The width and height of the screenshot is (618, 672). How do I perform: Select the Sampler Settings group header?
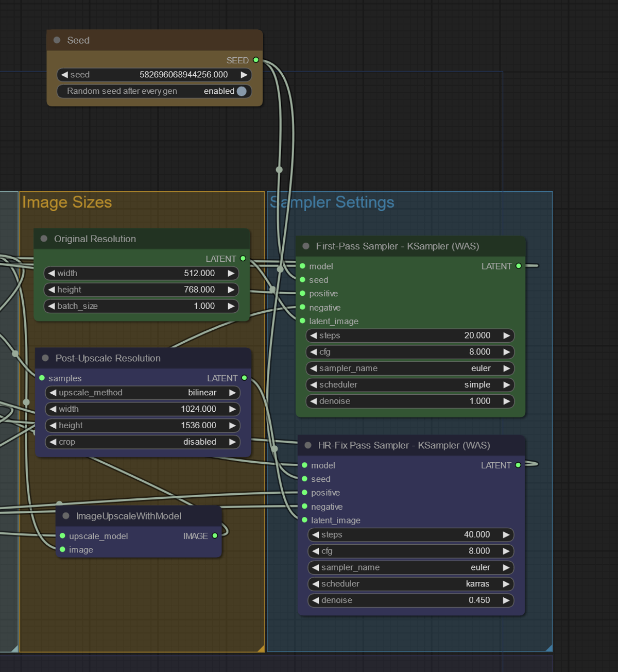[332, 203]
